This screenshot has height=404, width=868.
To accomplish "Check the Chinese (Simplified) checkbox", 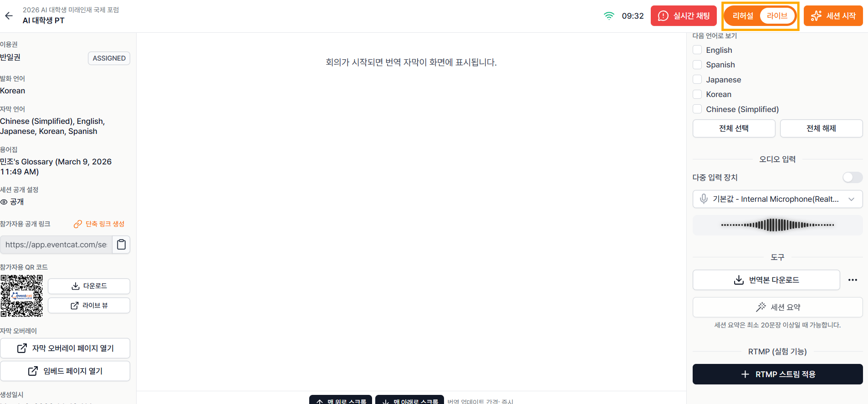I will tap(697, 109).
